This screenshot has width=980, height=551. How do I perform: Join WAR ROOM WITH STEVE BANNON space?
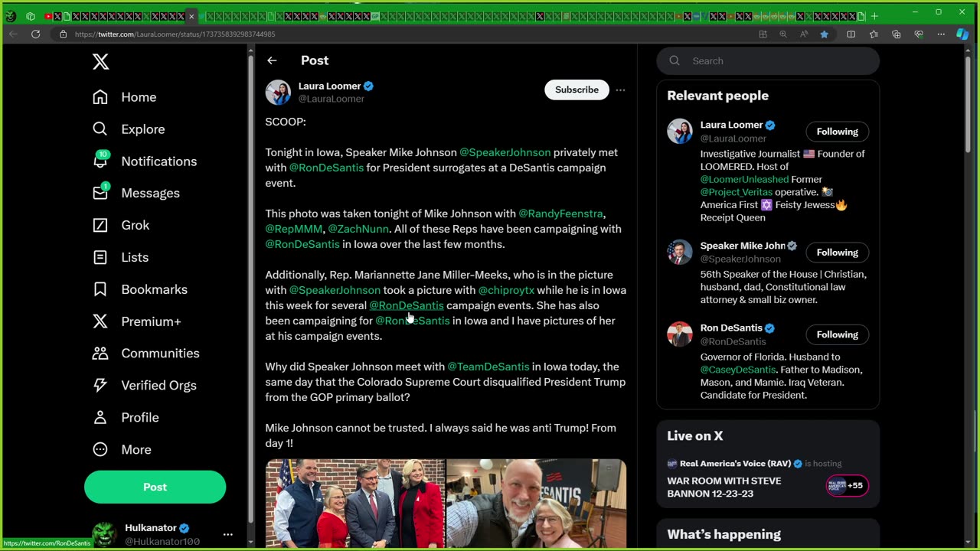[724, 487]
